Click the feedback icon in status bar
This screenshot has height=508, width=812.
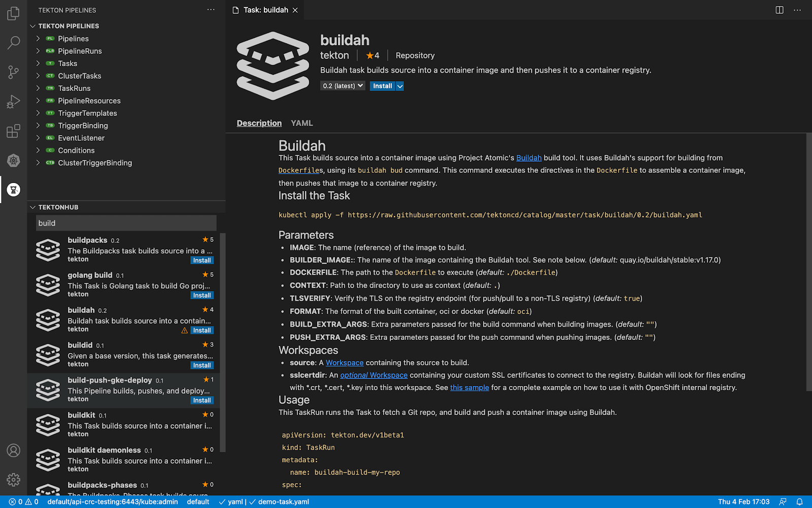click(783, 502)
